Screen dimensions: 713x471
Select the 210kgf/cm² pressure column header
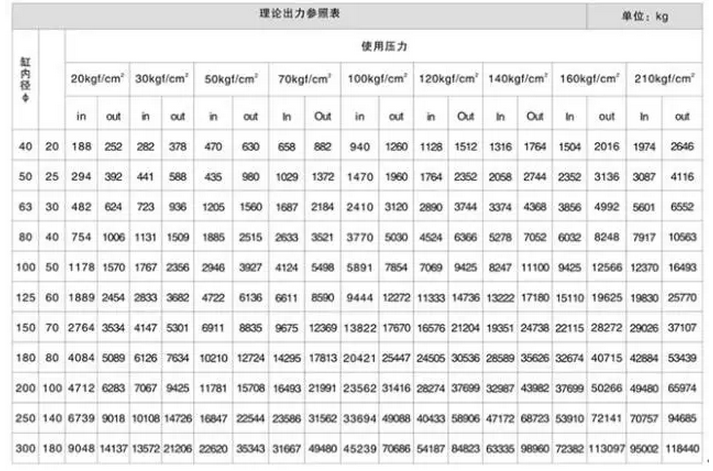point(665,80)
